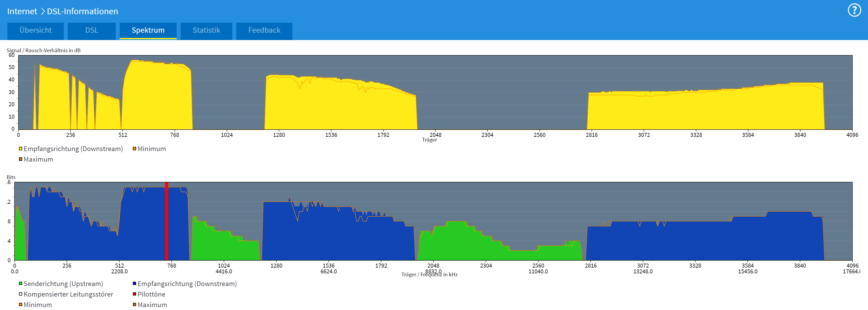
Task: Click the Maximum swatch below bits chart
Action: (134, 305)
